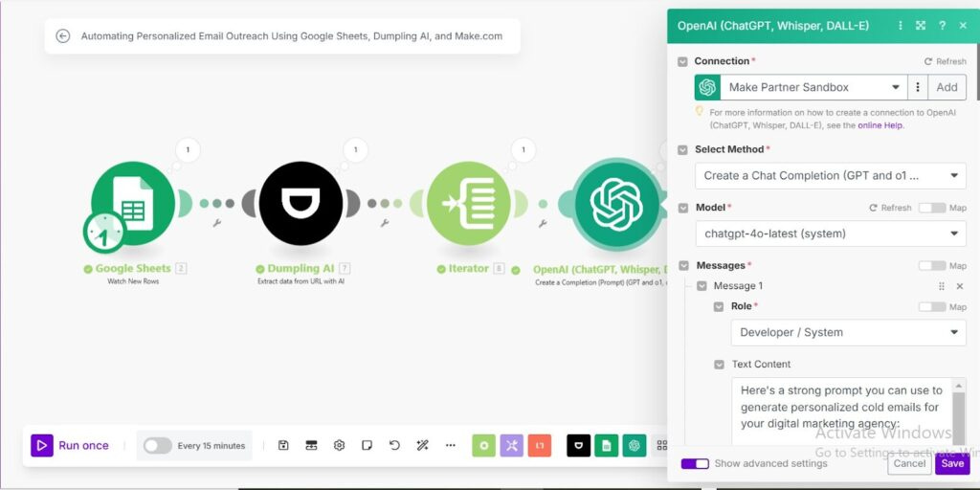Click the orange Text parser button
This screenshot has height=490, width=980.
540,446
